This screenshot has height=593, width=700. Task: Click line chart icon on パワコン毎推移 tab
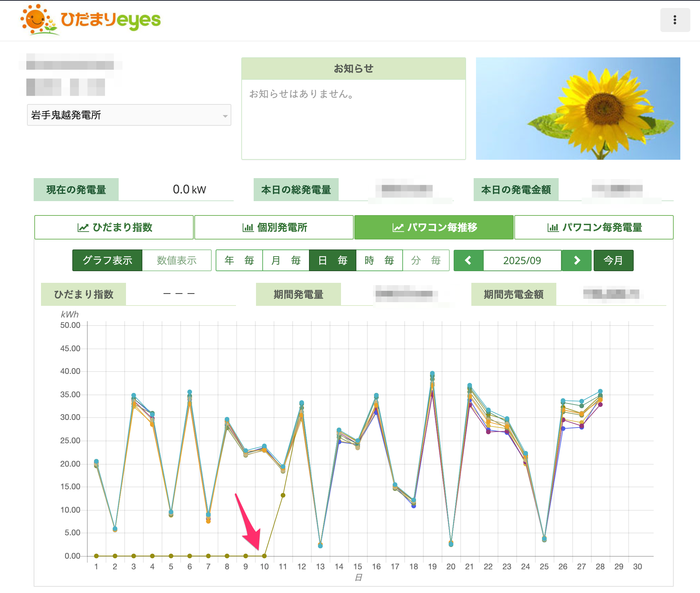click(398, 227)
